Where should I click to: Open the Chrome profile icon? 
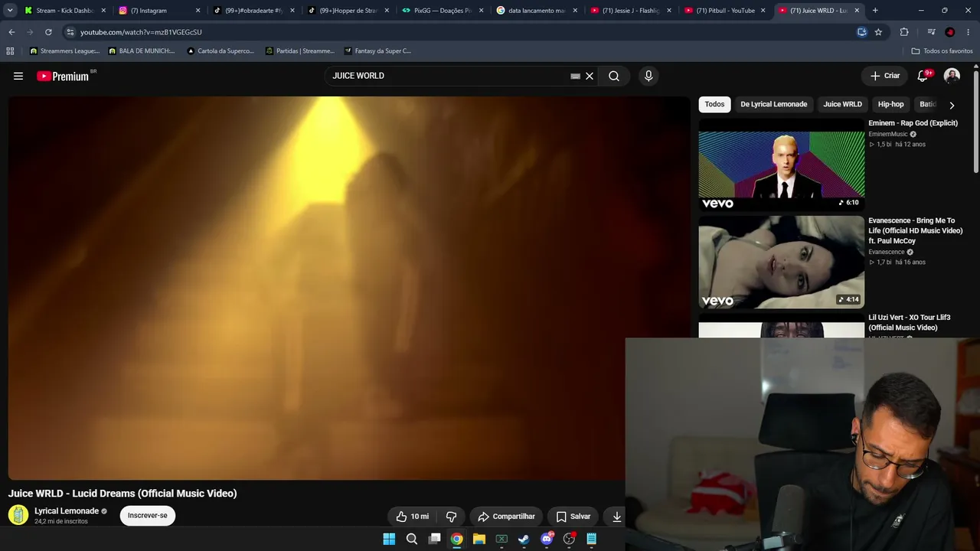(x=950, y=32)
